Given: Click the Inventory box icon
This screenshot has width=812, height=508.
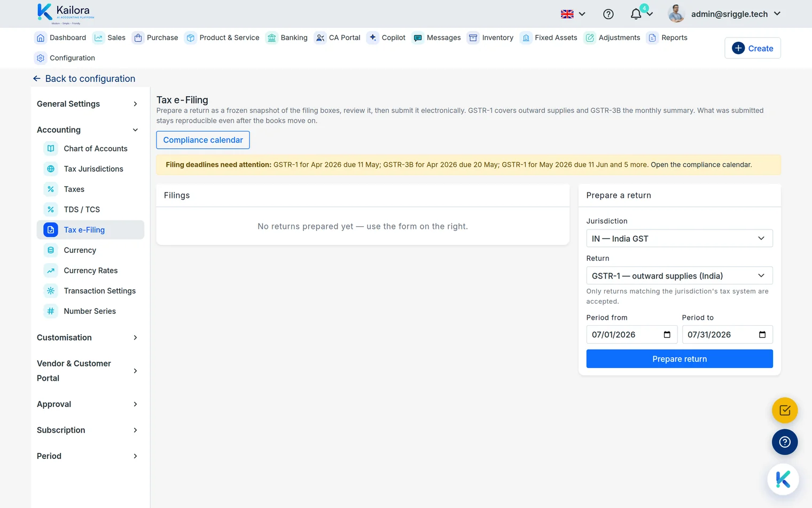Looking at the screenshot, I should (473, 37).
